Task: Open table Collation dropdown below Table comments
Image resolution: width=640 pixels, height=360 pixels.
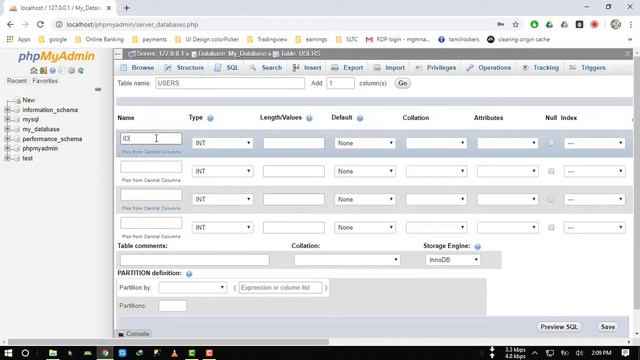Action: tap(347, 260)
